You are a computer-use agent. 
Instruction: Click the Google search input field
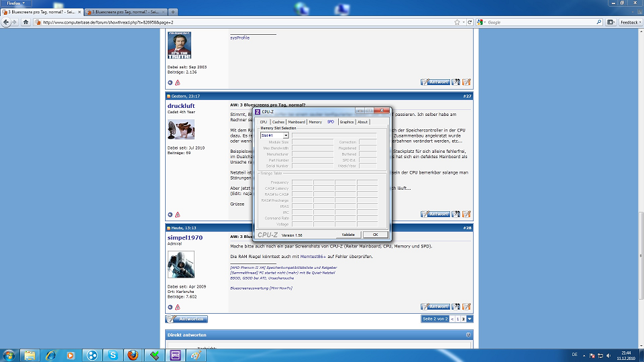[541, 22]
